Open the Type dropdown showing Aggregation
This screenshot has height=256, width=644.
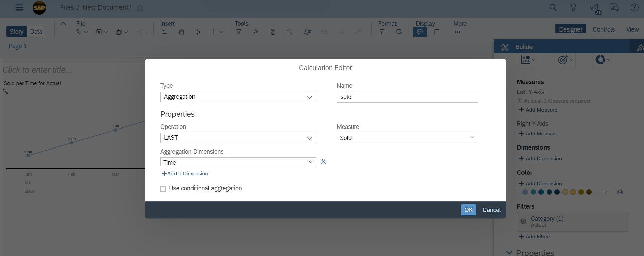click(x=238, y=97)
